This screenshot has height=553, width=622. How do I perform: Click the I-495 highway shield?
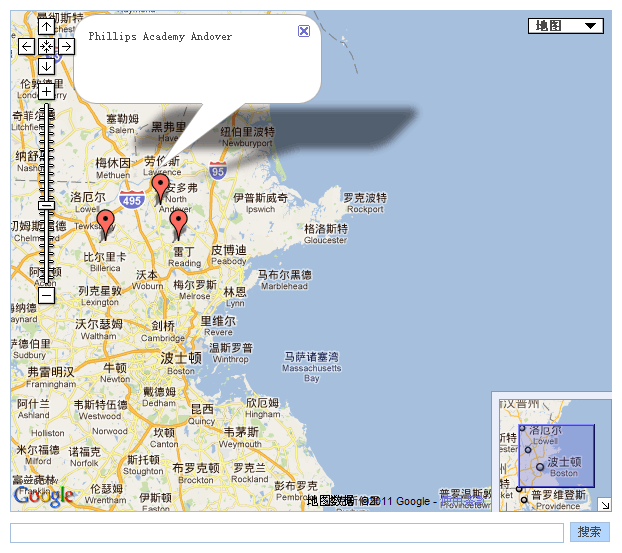132,200
